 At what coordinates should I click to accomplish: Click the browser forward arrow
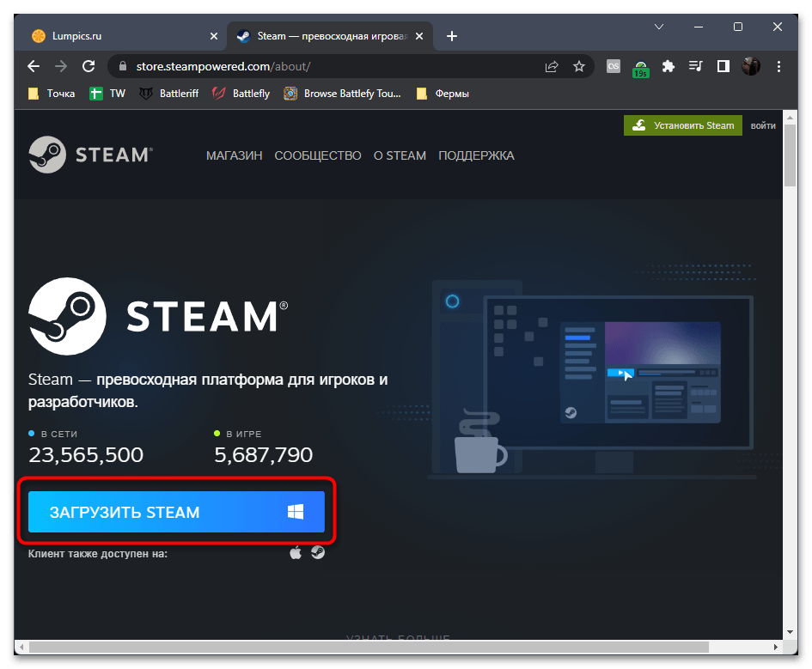[61, 66]
